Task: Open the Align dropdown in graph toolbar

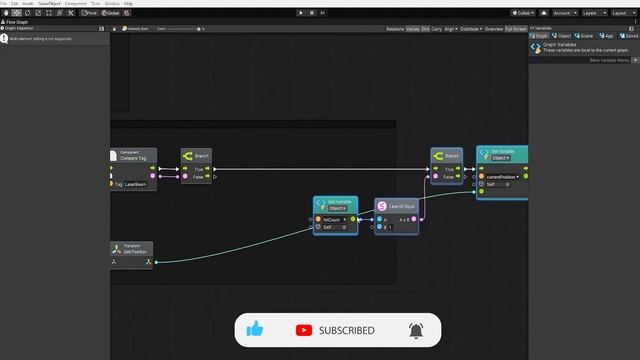Action: point(451,29)
